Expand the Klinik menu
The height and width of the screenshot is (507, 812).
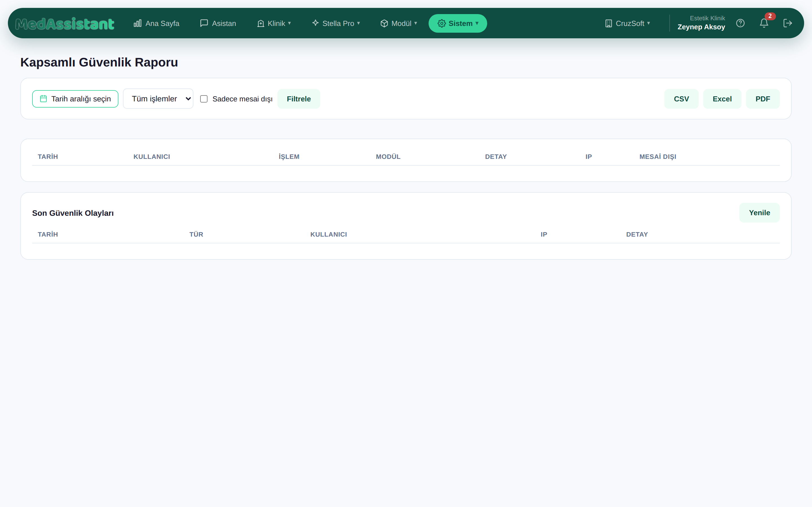coord(274,23)
